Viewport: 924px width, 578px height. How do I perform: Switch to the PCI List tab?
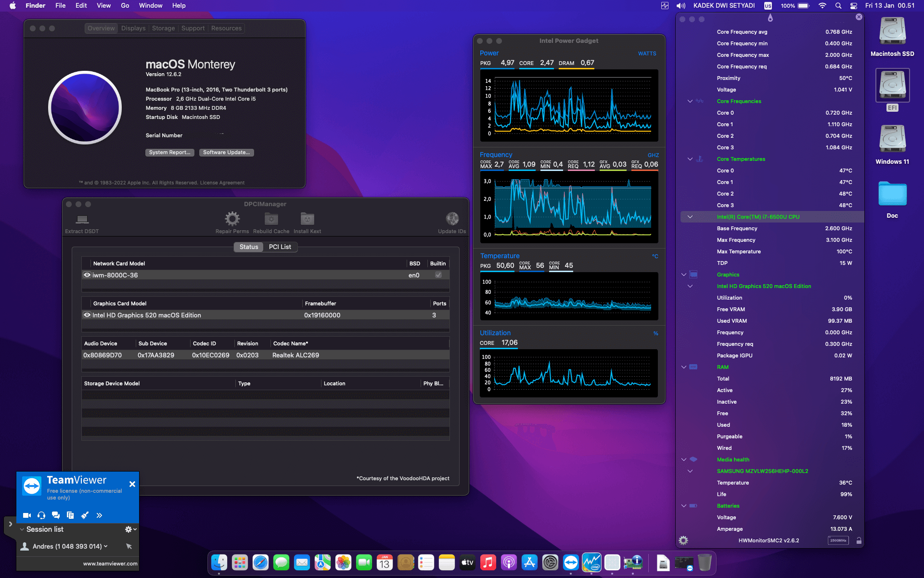coord(280,247)
